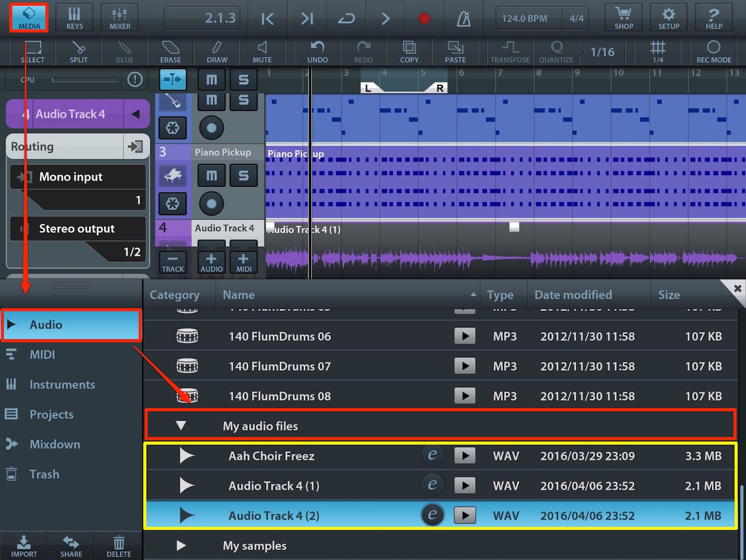Click the 2.1.3 position display
This screenshot has width=746, height=560.
pos(203,18)
